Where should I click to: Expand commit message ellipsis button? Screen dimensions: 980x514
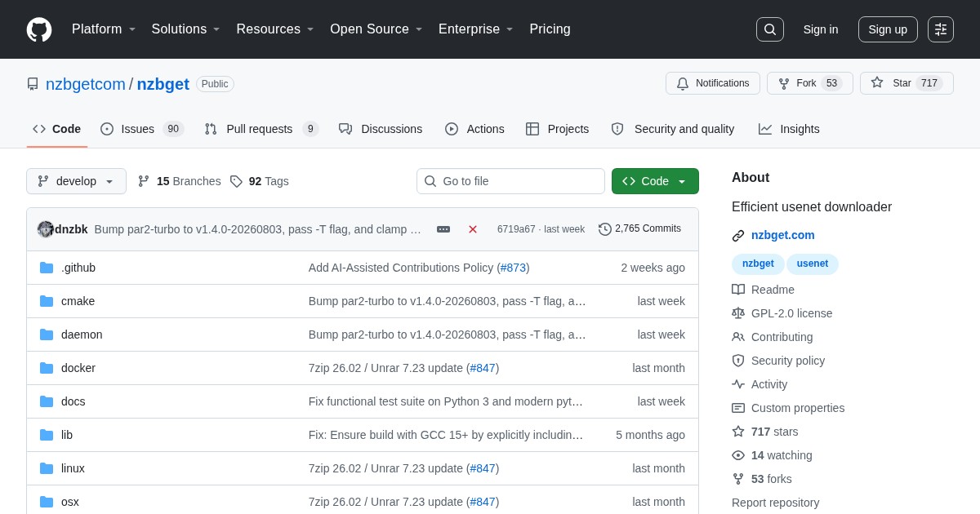pos(443,229)
